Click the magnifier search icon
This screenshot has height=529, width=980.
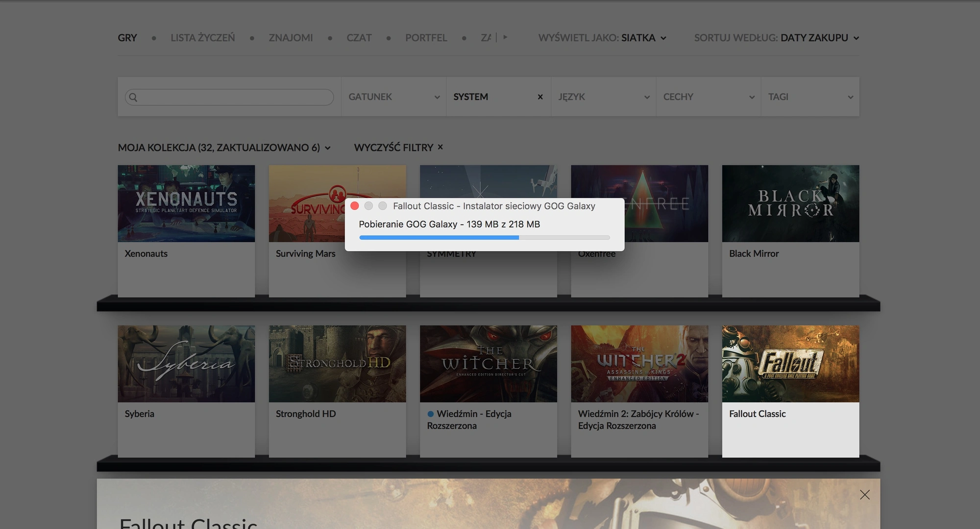pos(133,97)
